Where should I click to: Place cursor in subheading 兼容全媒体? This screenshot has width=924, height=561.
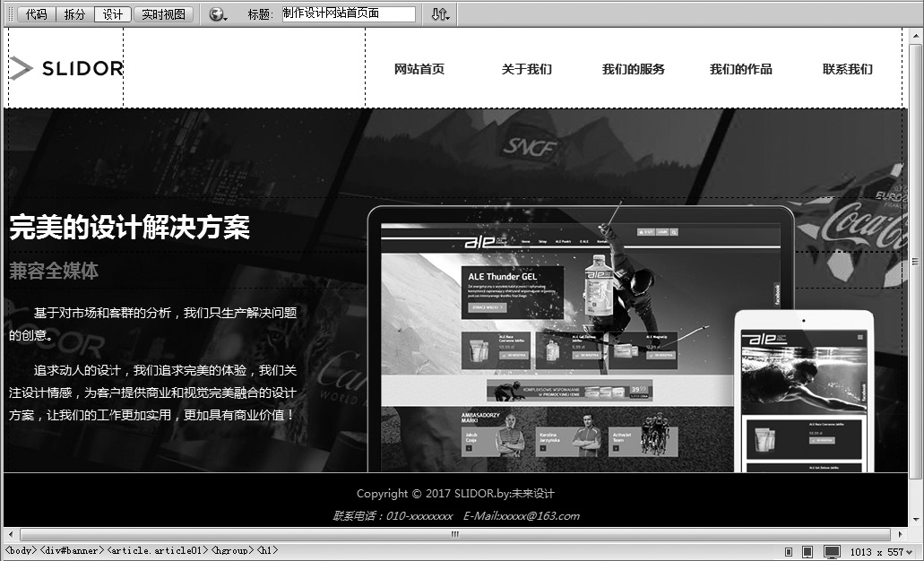click(x=54, y=271)
